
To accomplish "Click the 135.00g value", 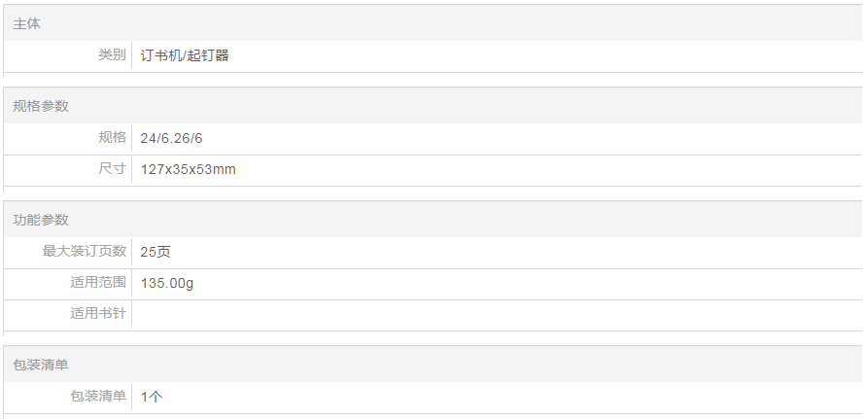I will click(166, 284).
